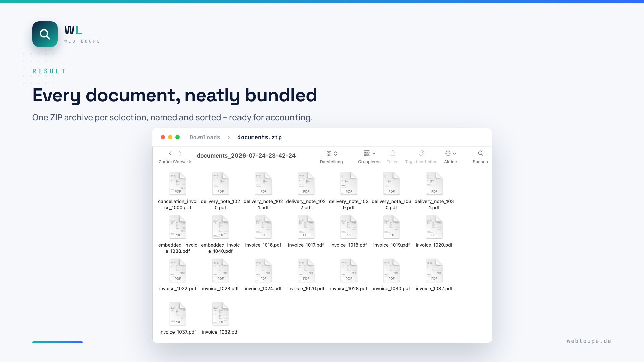Go back with the left chevron arrow
The height and width of the screenshot is (362, 644).
(170, 153)
